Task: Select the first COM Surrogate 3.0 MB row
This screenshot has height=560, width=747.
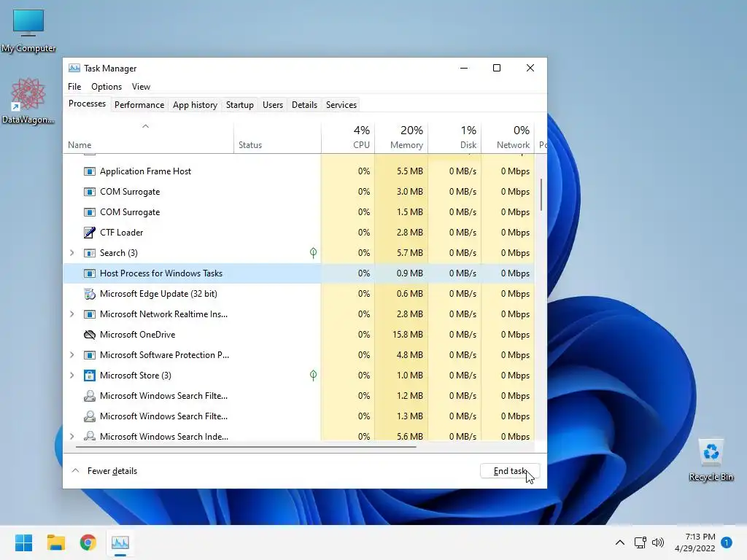Action: pos(298,192)
